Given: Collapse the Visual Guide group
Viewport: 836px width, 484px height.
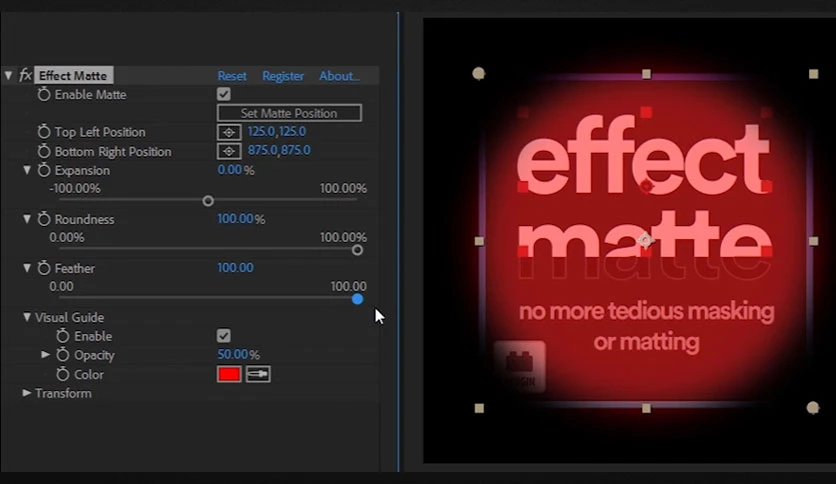Looking at the screenshot, I should pyautogui.click(x=27, y=317).
